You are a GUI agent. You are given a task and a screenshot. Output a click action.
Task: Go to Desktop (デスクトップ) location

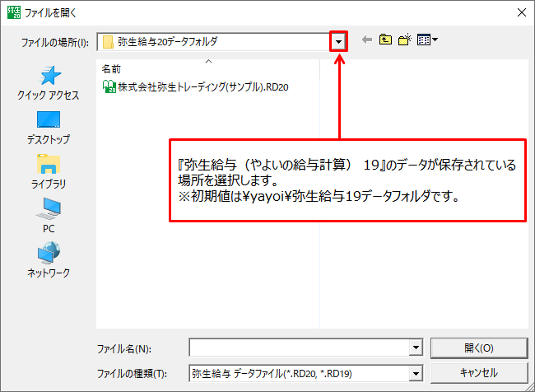[x=49, y=128]
